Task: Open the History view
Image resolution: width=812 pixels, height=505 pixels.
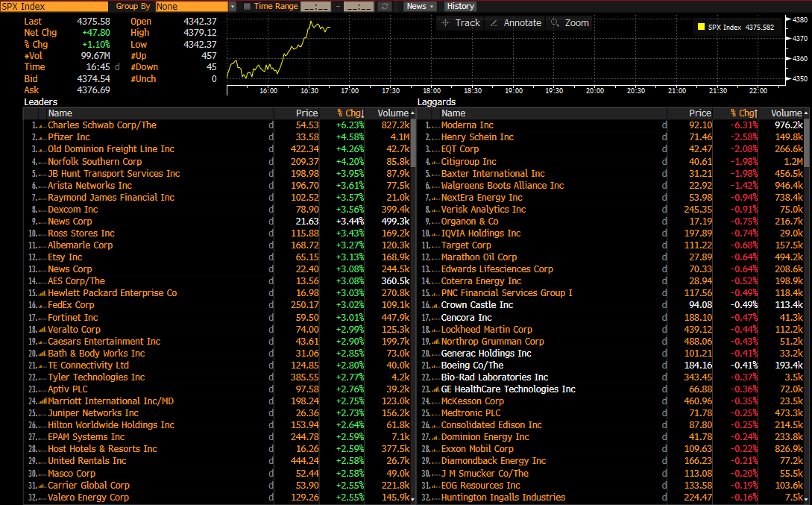Action: 460,6
